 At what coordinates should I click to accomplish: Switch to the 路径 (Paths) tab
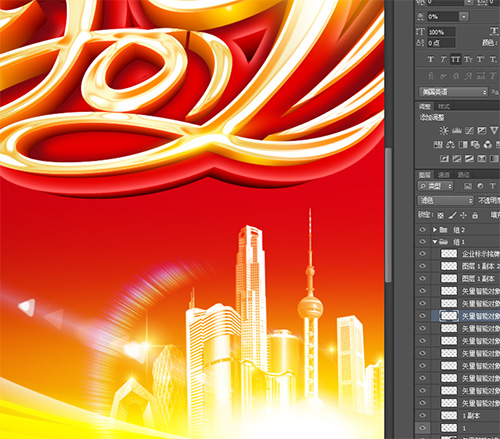click(463, 174)
